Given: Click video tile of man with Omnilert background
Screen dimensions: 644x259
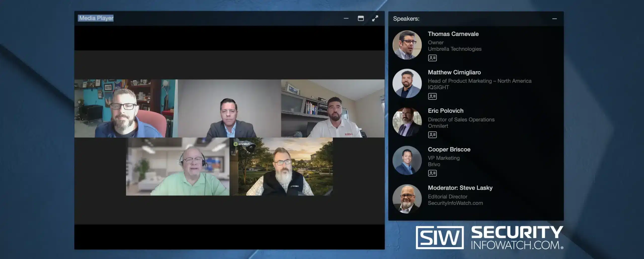Looking at the screenshot, I should click(281, 167).
